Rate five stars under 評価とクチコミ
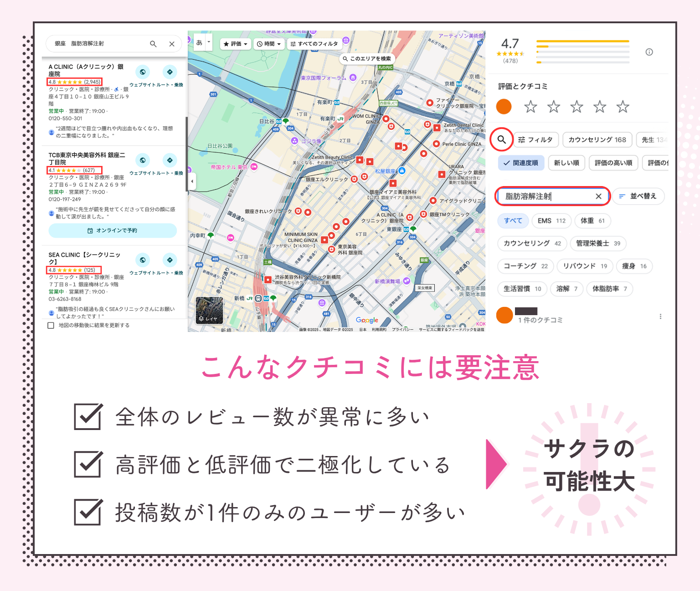This screenshot has height=591, width=700. click(x=623, y=107)
